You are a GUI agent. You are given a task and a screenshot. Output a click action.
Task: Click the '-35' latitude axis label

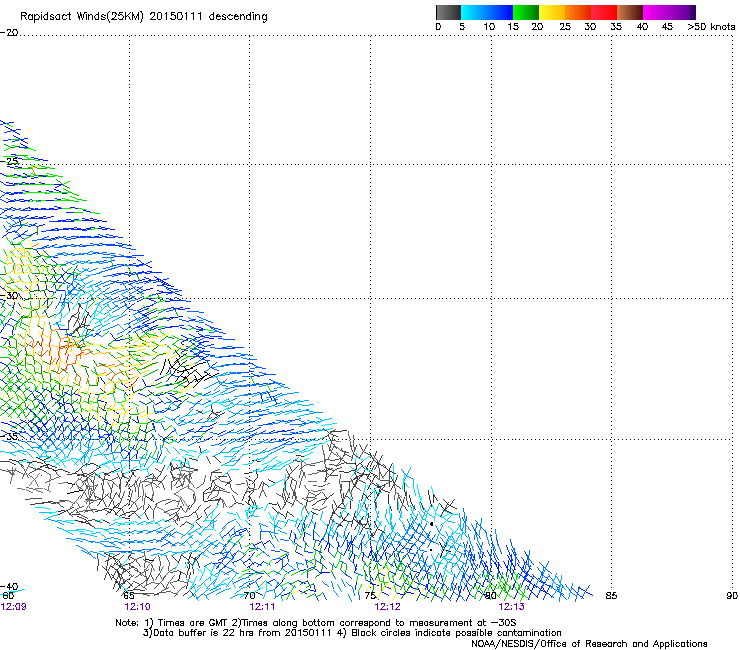pos(9,436)
